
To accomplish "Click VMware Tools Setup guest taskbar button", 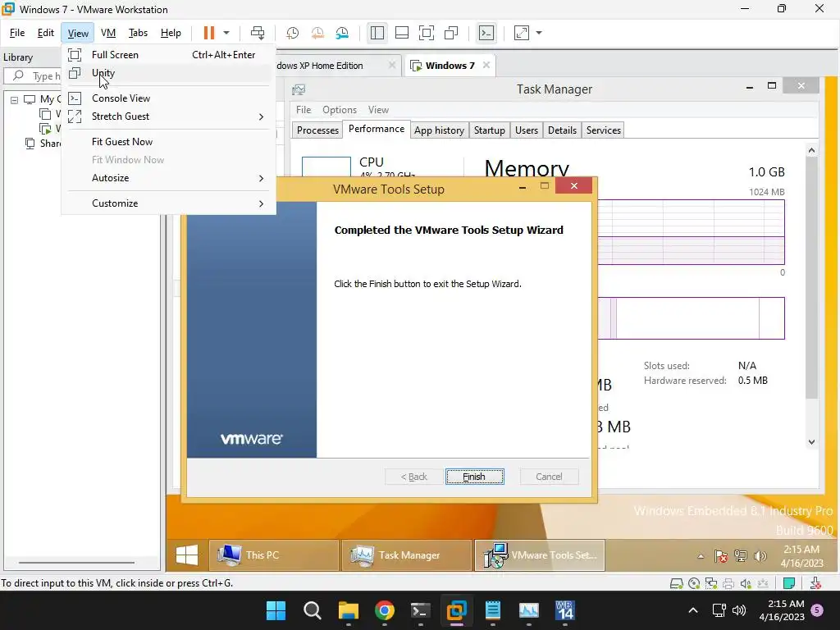I will tap(540, 555).
